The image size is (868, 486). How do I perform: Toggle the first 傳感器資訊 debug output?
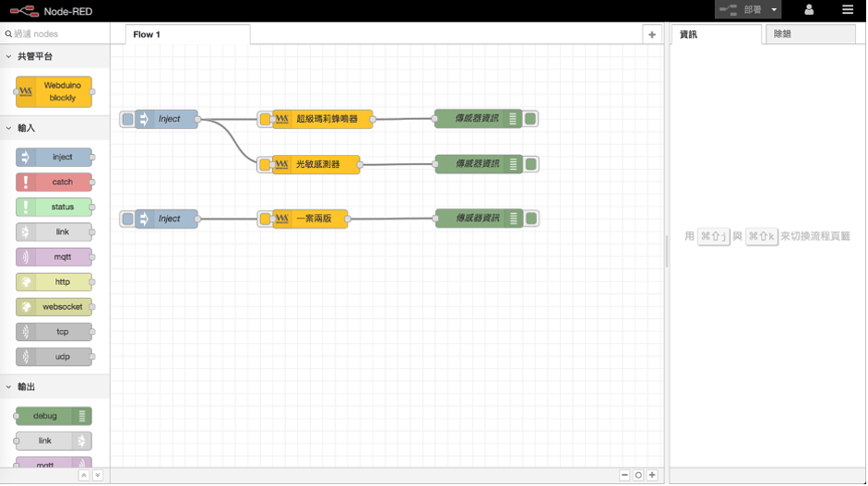point(530,118)
